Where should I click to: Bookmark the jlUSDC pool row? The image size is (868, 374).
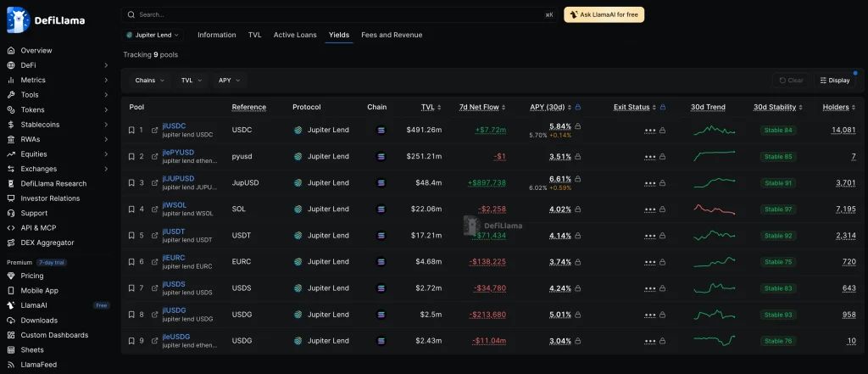131,131
